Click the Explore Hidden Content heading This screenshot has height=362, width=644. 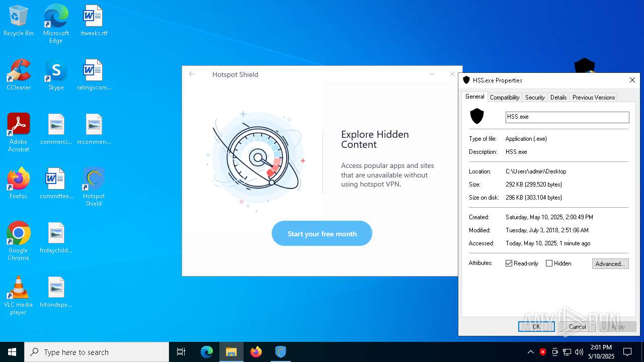(x=375, y=139)
